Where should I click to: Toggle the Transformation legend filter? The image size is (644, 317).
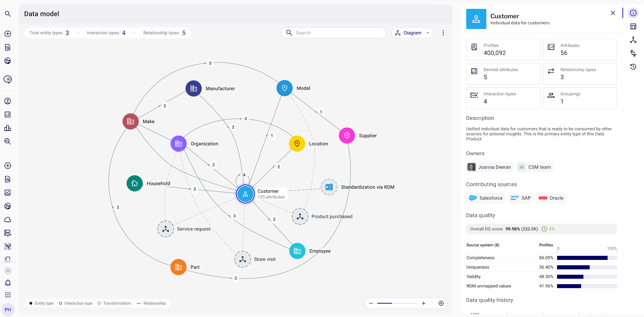(x=115, y=303)
